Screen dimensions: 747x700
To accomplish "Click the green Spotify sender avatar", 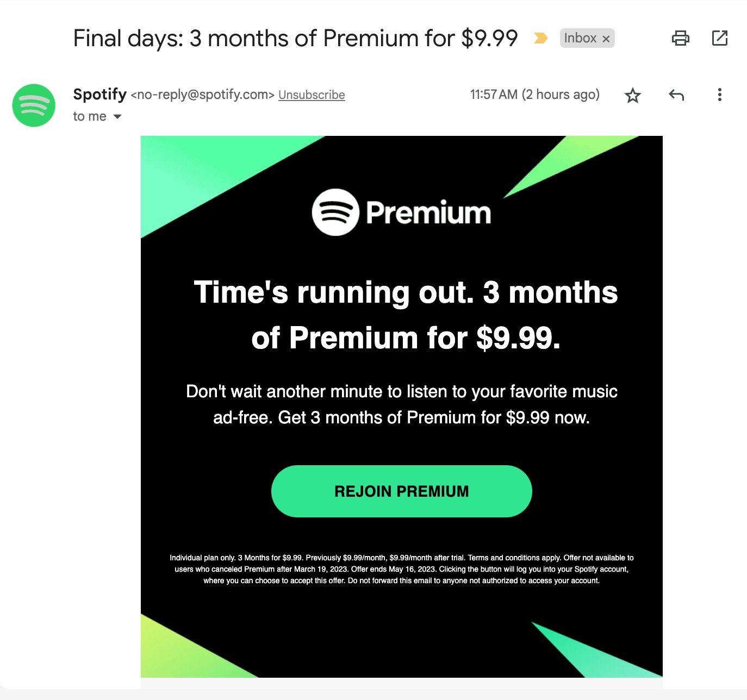I will point(34,105).
